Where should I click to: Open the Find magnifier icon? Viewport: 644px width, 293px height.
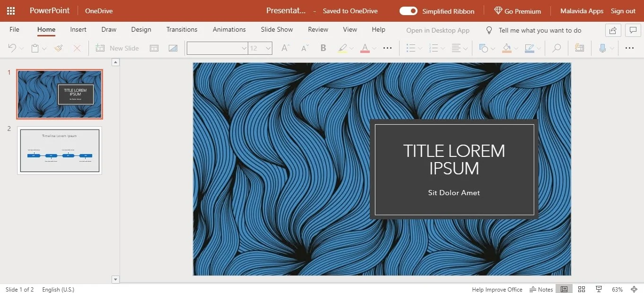[x=557, y=48]
